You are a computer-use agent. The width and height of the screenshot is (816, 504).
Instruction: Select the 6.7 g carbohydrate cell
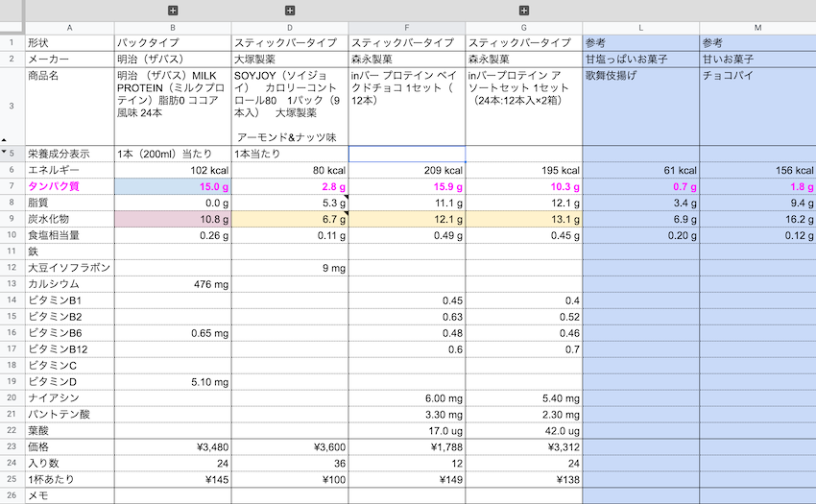pyautogui.click(x=290, y=219)
